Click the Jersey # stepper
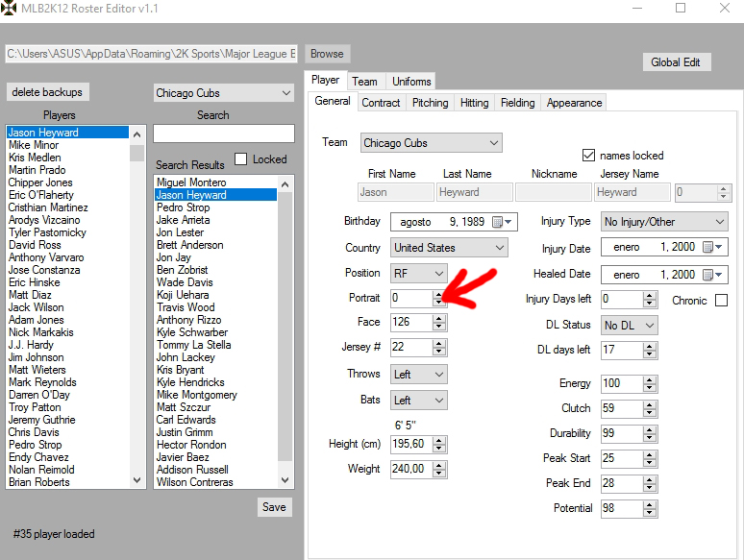The width and height of the screenshot is (744, 560). [x=439, y=348]
